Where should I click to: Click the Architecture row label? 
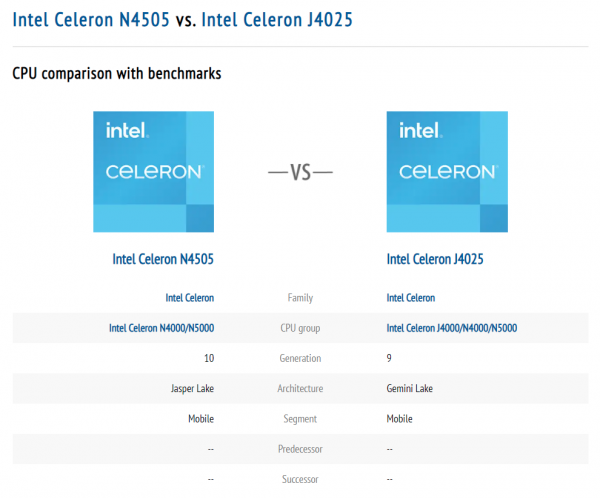pyautogui.click(x=300, y=388)
